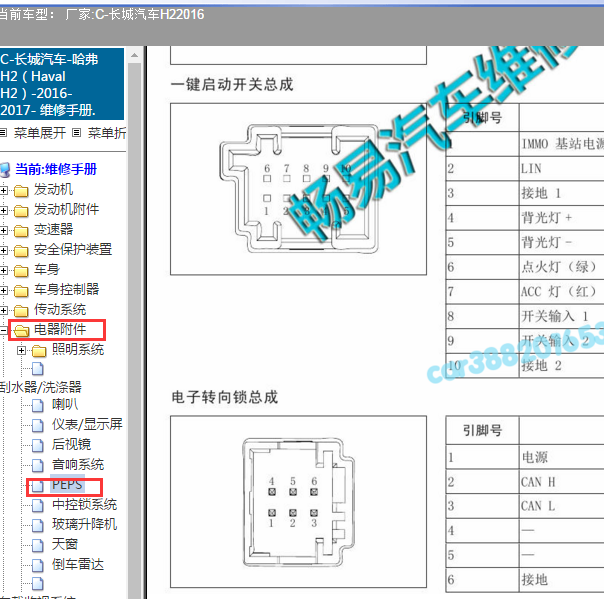Screen dimensions: 604x599
Task: Click the 音响系统 document icon
Action: pyautogui.click(x=37, y=465)
